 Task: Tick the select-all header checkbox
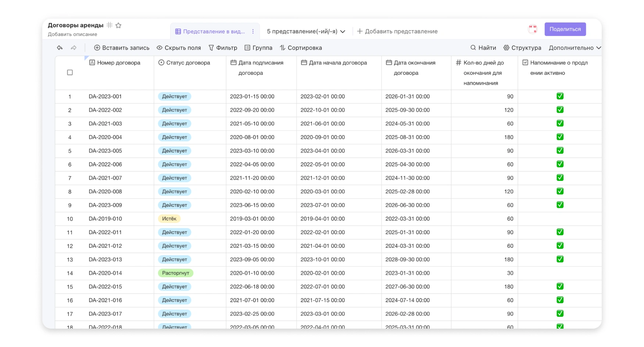70,72
